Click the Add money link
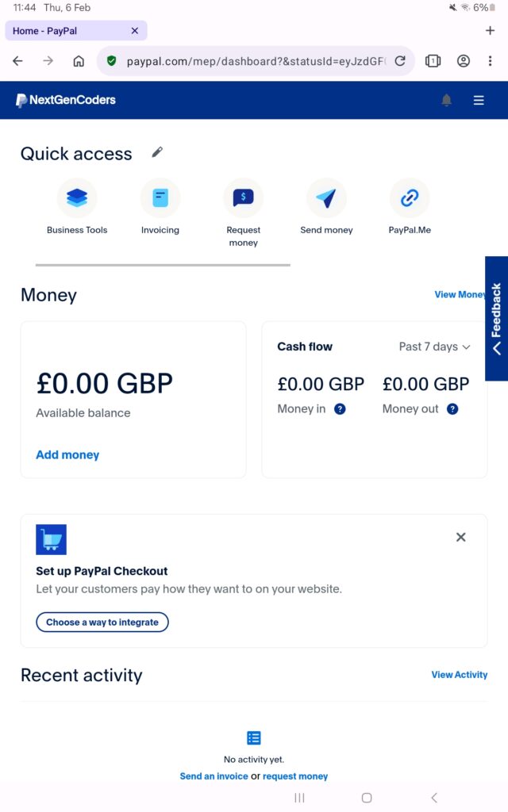Image resolution: width=508 pixels, height=812 pixels. [x=67, y=455]
